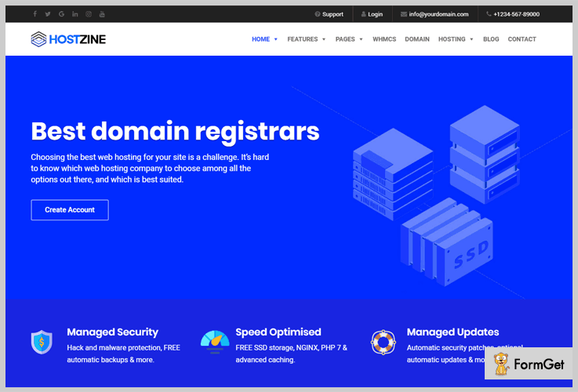Screen dimensions: 578x392
Task: Go to the CONTACT menu item
Action: point(522,39)
